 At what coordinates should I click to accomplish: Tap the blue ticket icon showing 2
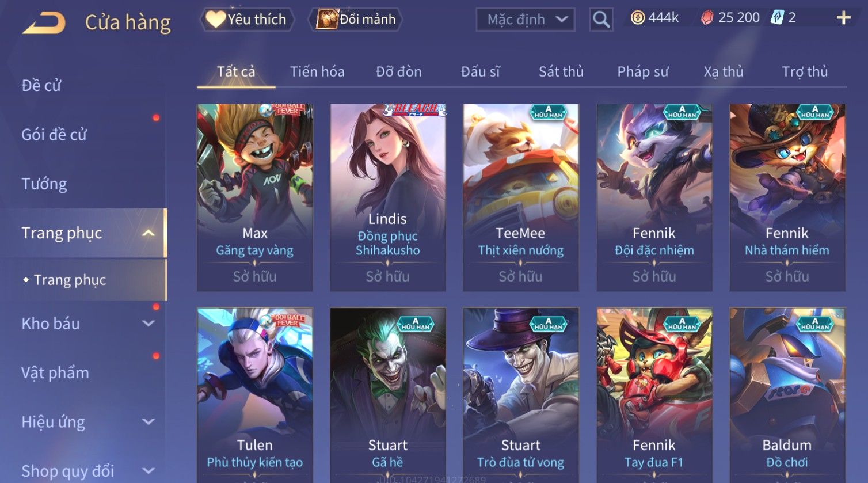tap(777, 18)
